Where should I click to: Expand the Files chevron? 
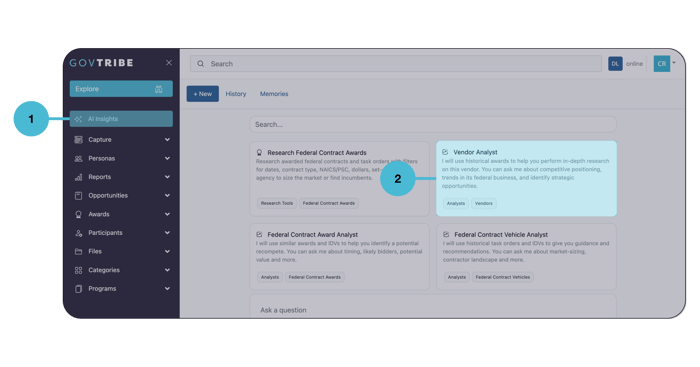pyautogui.click(x=167, y=251)
